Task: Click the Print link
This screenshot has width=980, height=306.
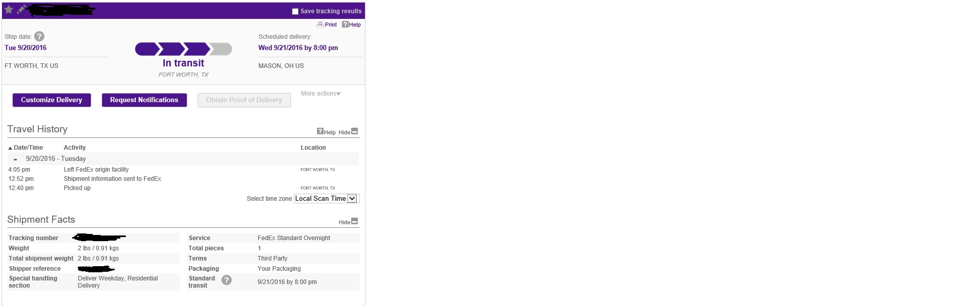Action: (327, 25)
